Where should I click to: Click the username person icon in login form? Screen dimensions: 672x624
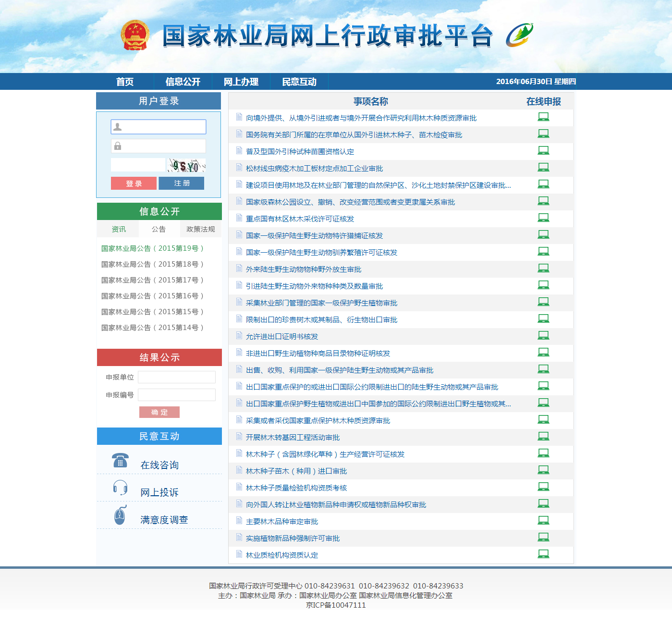(117, 126)
